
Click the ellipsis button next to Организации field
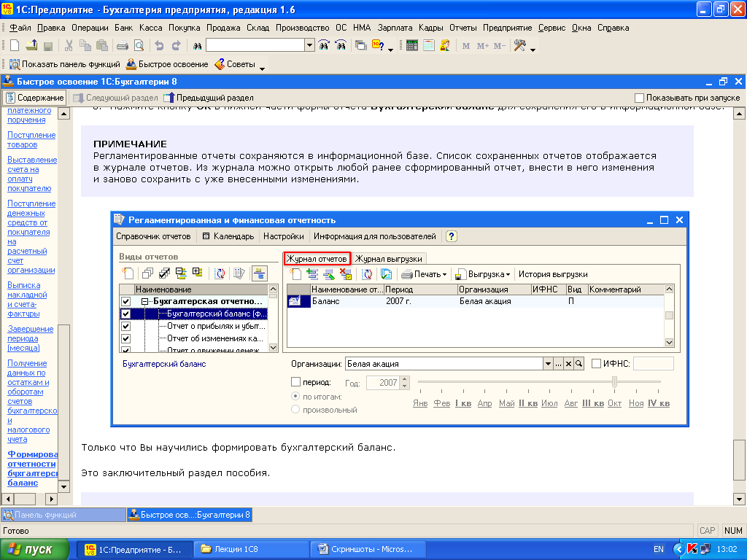pyautogui.click(x=558, y=364)
